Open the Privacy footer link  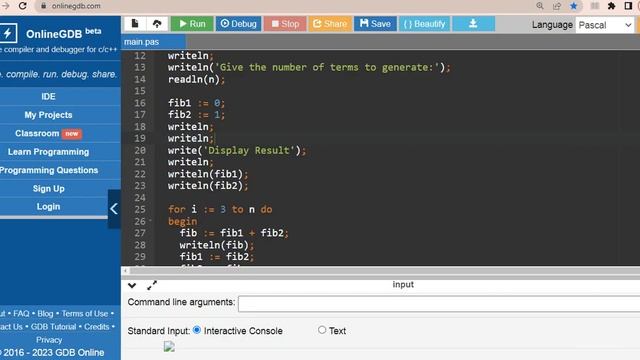coord(49,340)
